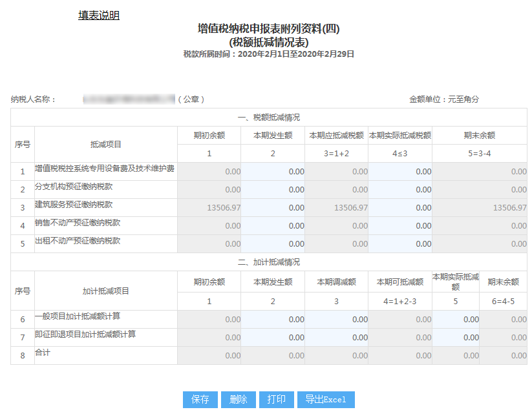
Task: Edit 本期发生额 for 出租不动产预征缴纳税款 row
Action: (273, 243)
